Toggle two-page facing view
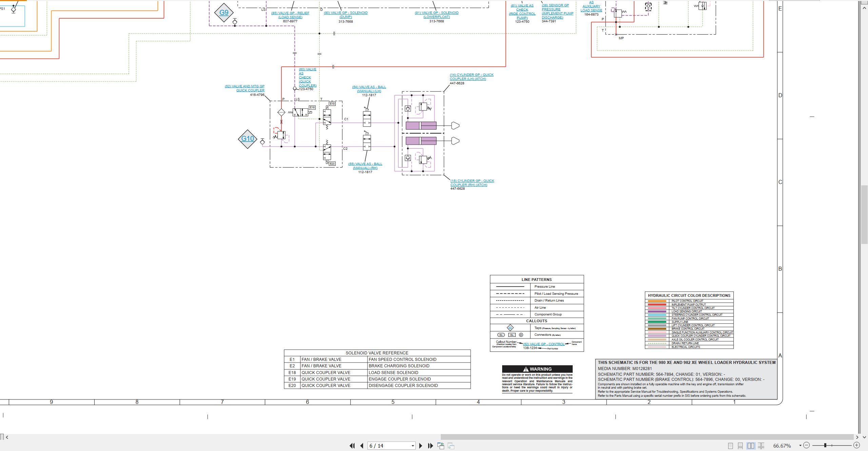The image size is (868, 451). tap(751, 446)
